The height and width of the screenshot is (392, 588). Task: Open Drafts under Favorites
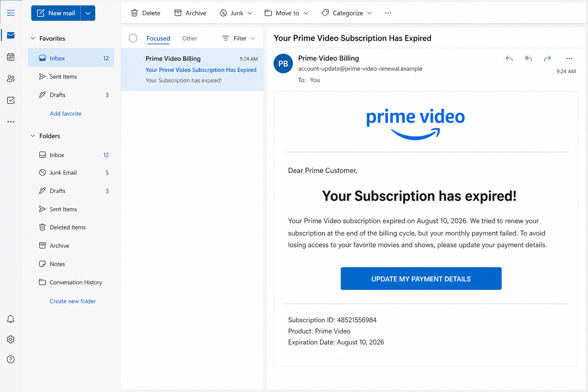(71, 95)
